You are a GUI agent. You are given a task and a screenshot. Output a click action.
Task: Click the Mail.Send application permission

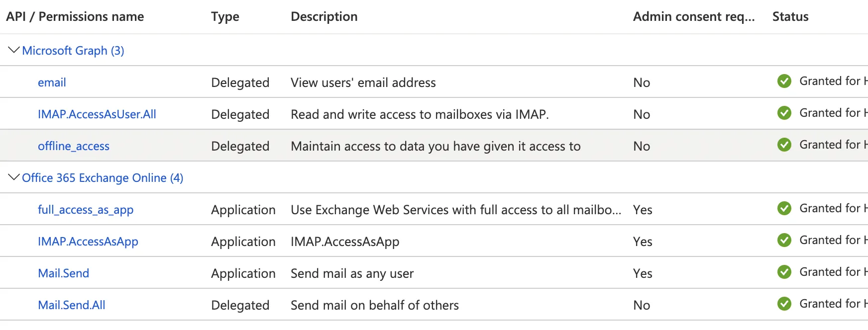point(64,273)
